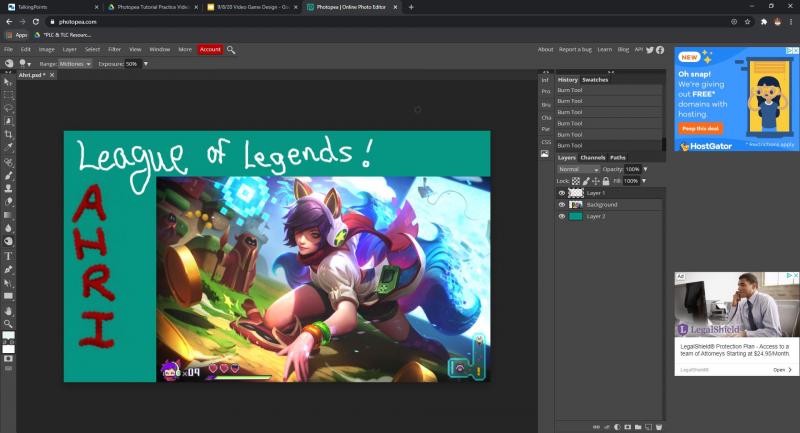
Task: Click the Report a bug link
Action: (575, 49)
